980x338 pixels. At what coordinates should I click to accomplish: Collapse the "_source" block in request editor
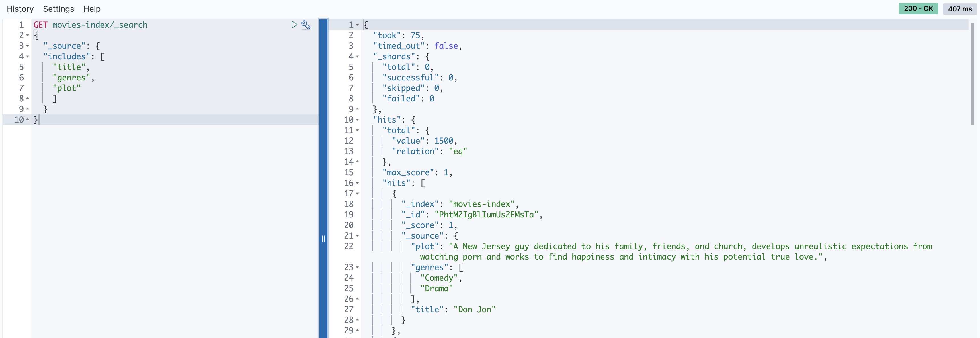(28, 46)
